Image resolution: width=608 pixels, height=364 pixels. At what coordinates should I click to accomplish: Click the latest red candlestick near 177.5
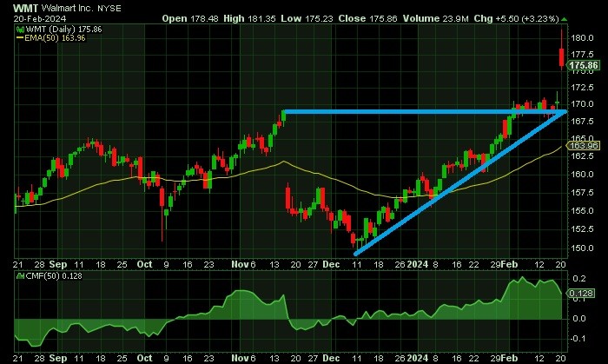point(561,57)
